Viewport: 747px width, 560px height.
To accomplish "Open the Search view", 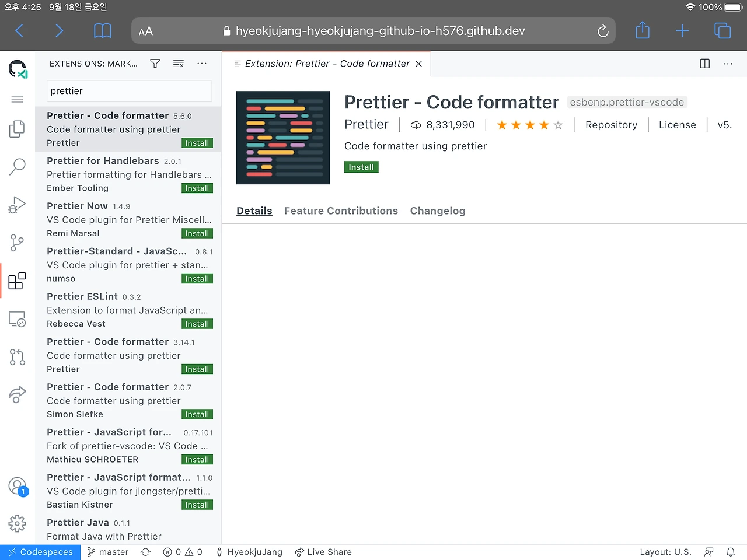I will [x=18, y=167].
